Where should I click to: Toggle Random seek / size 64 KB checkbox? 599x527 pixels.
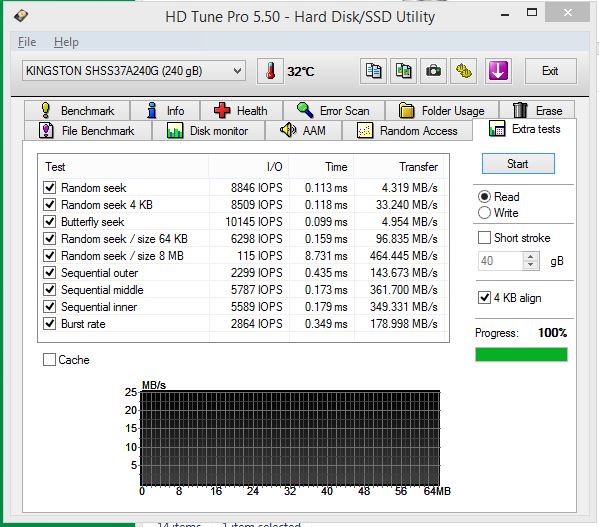click(50, 239)
